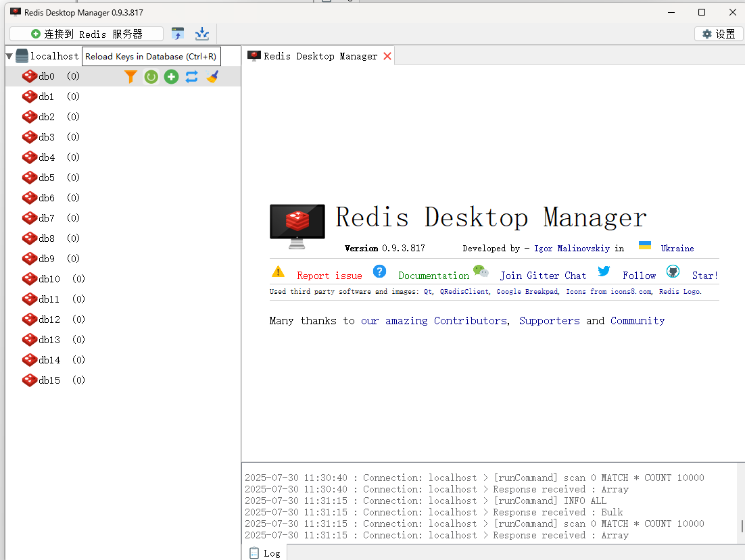Reload keys in db0 with green refresh icon

(x=151, y=76)
